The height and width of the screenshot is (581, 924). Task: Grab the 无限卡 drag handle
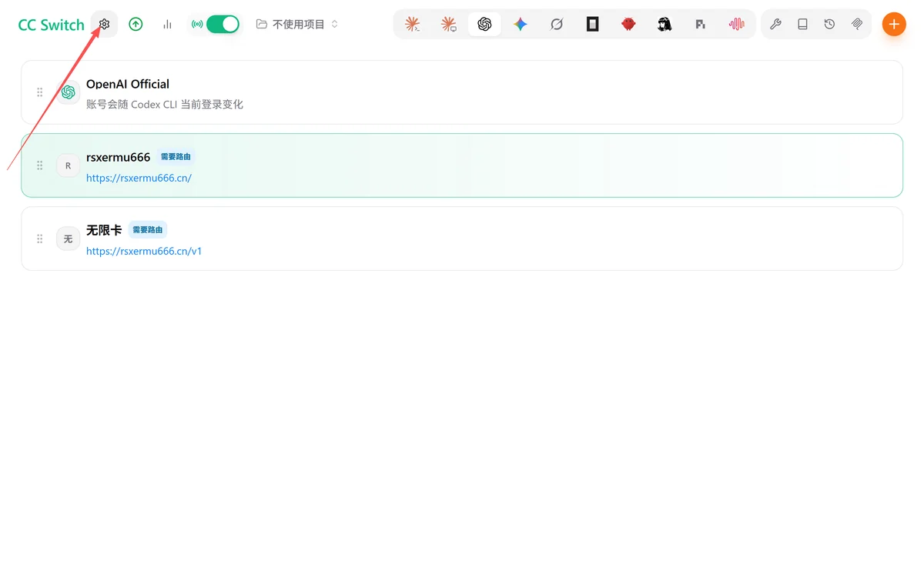click(x=40, y=239)
